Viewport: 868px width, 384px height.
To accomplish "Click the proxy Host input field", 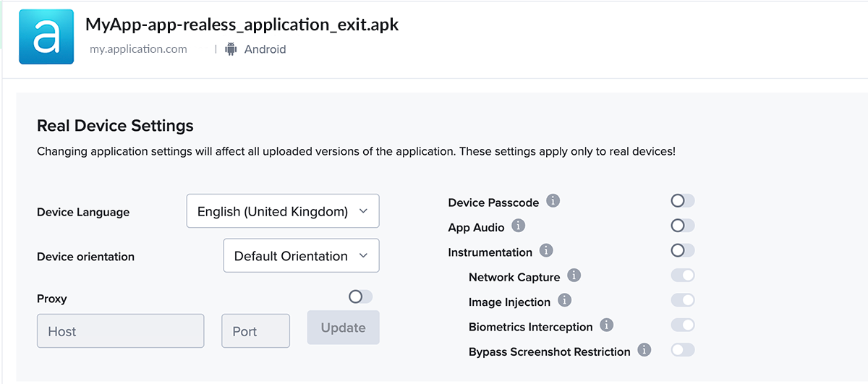I will (120, 331).
